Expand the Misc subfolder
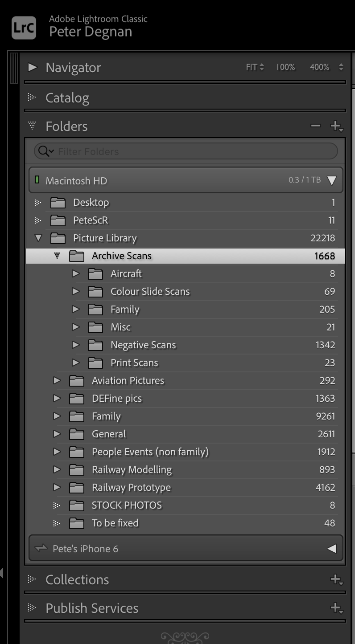 75,327
